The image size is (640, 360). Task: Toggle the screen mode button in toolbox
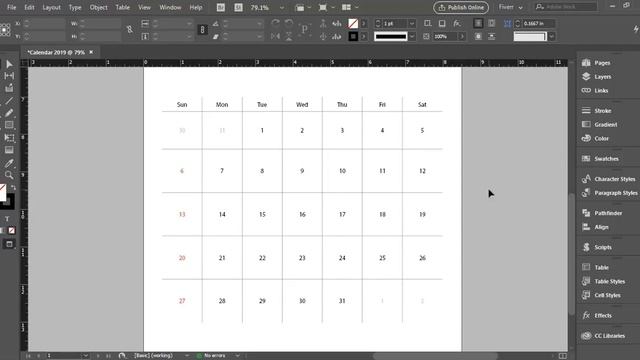(9, 244)
